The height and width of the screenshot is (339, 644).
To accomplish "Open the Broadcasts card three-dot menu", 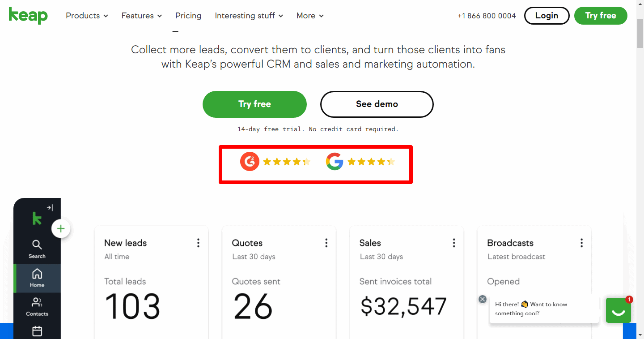I will click(581, 243).
